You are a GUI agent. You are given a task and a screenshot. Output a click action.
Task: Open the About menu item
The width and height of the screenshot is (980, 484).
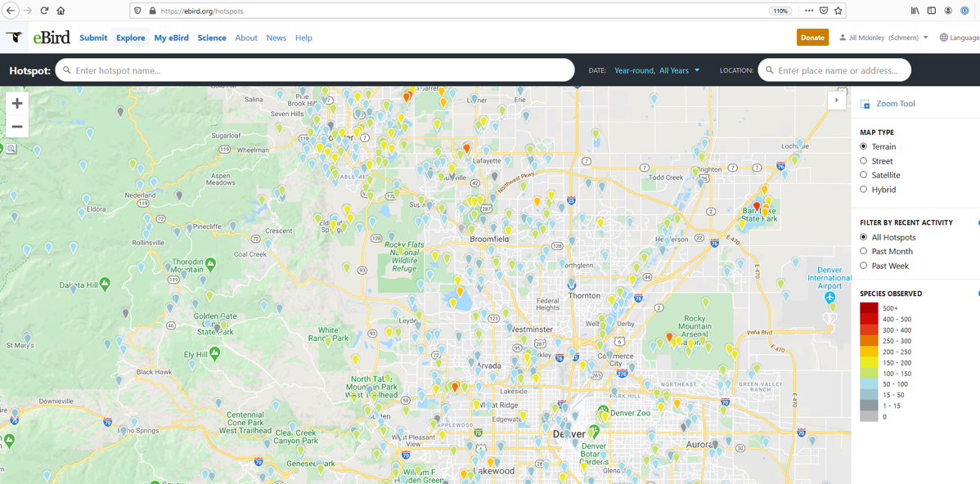(246, 38)
